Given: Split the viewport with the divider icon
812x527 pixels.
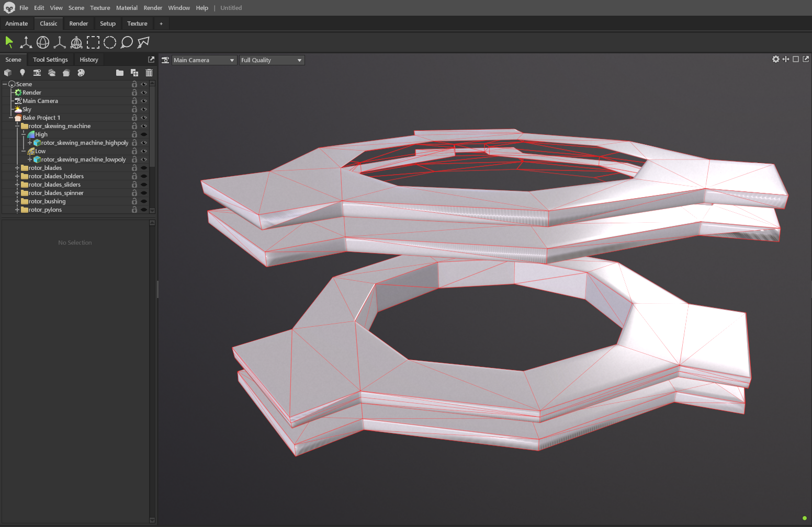Looking at the screenshot, I should click(786, 59).
